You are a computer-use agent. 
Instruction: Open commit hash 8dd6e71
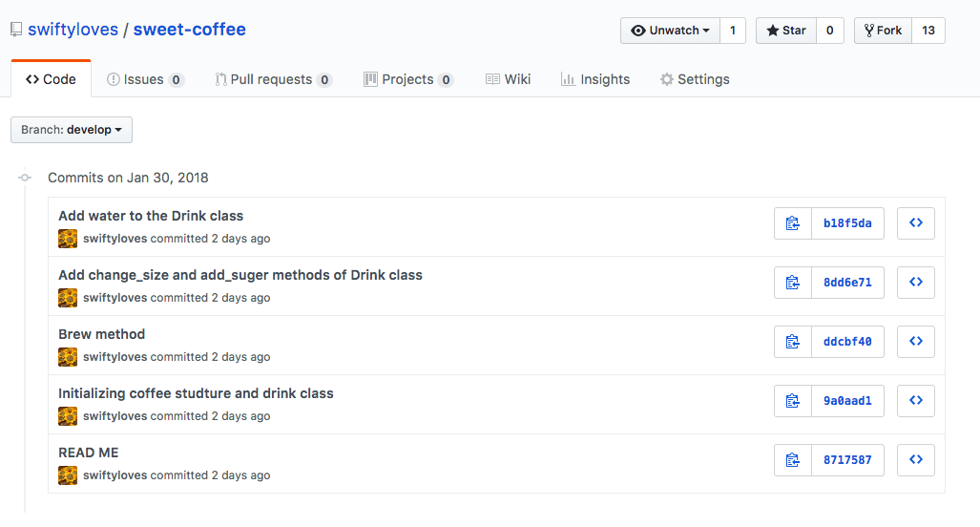click(847, 283)
